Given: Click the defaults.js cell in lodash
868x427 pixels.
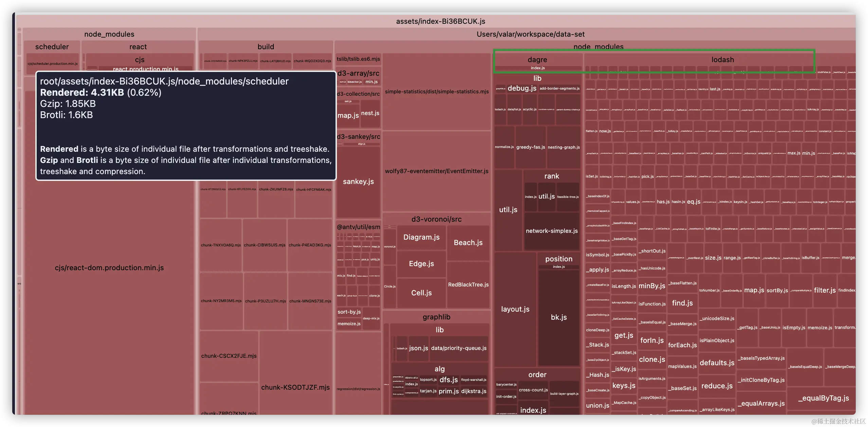Looking at the screenshot, I should 717,363.
